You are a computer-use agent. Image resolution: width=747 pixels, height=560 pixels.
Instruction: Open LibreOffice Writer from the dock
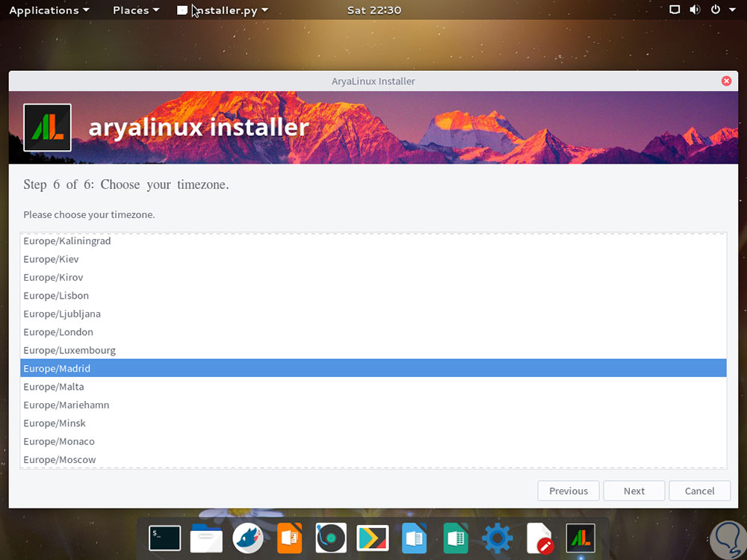coord(414,538)
